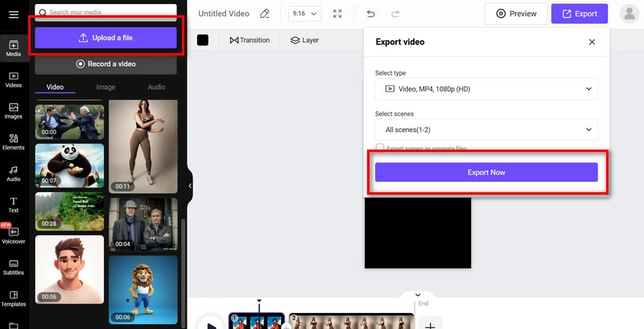Screen dimensions: 644x329
Task: Open the Audio sidebar section
Action: (14, 174)
